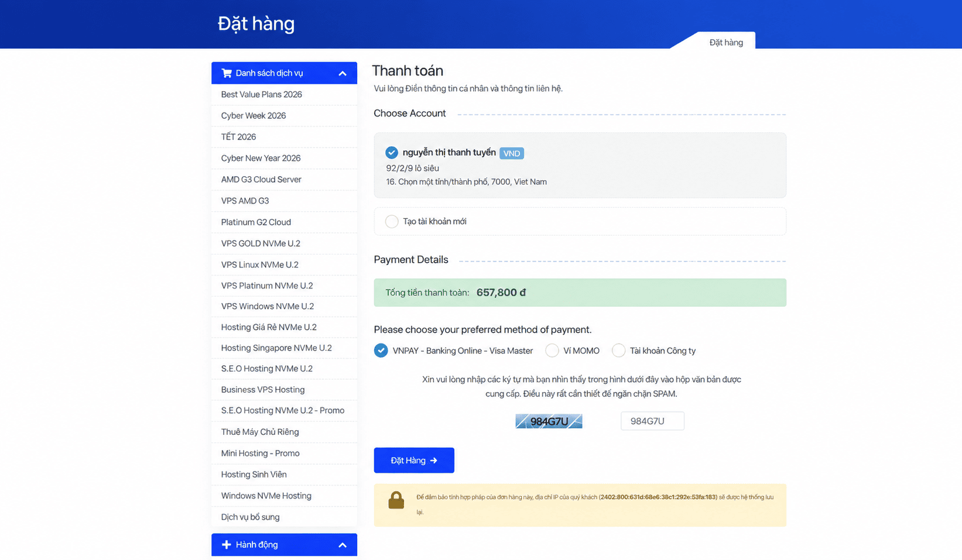Open Best Value Plans 2026 category
The image size is (962, 560).
point(284,94)
